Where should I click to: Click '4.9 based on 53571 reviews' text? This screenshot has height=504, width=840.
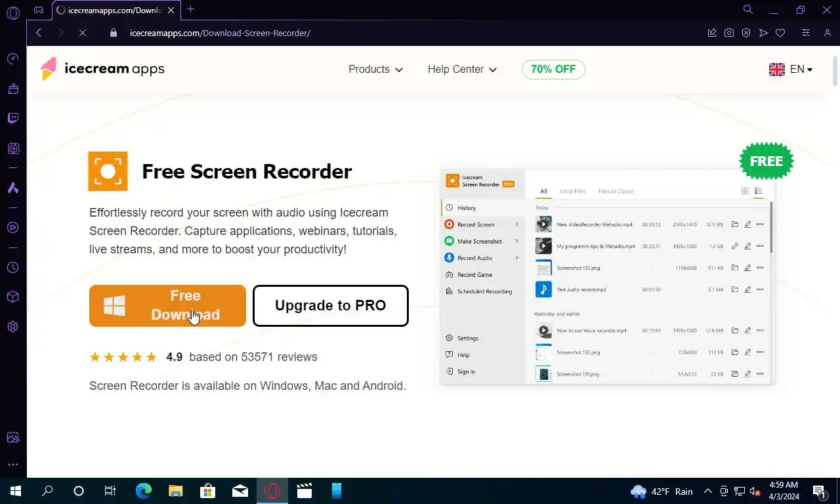[241, 357]
